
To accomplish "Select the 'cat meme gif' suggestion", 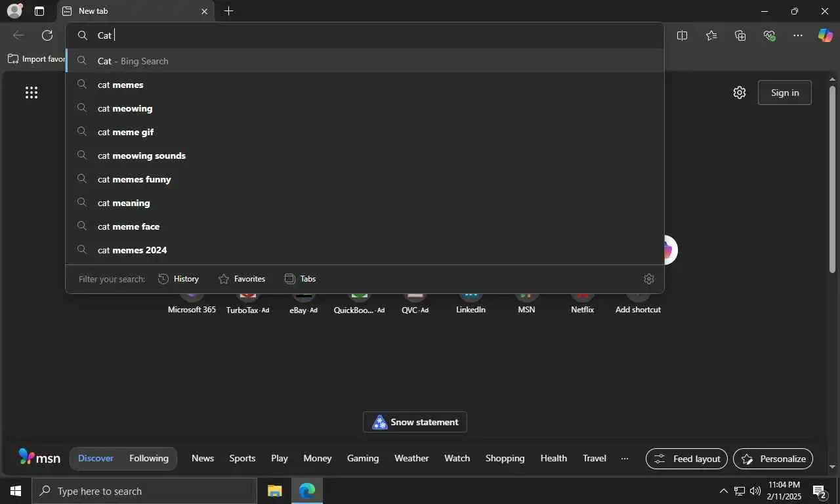I will click(x=365, y=132).
